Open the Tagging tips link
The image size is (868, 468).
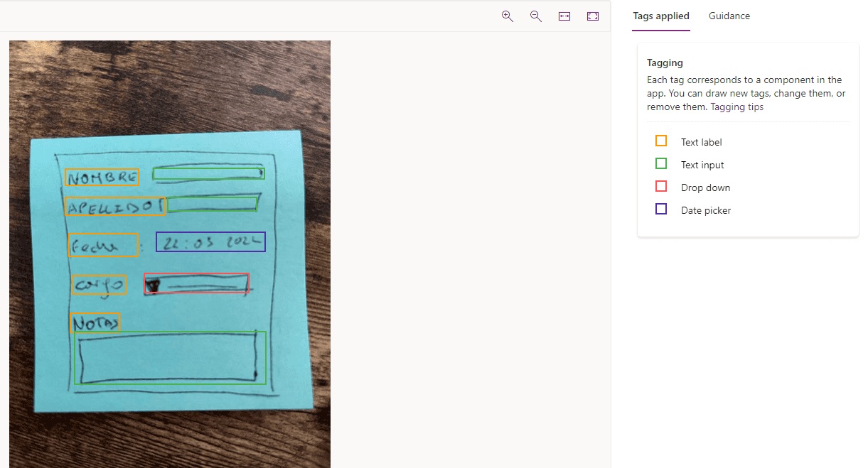point(737,107)
